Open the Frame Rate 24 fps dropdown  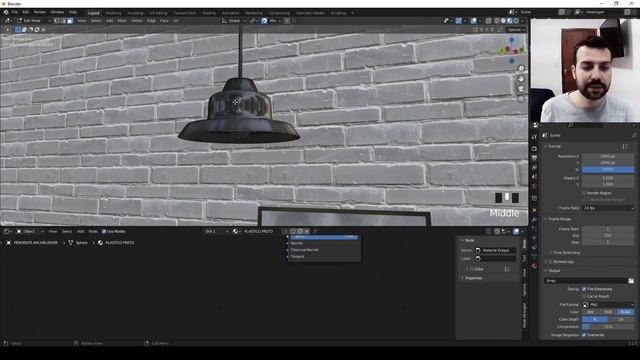[x=608, y=208]
